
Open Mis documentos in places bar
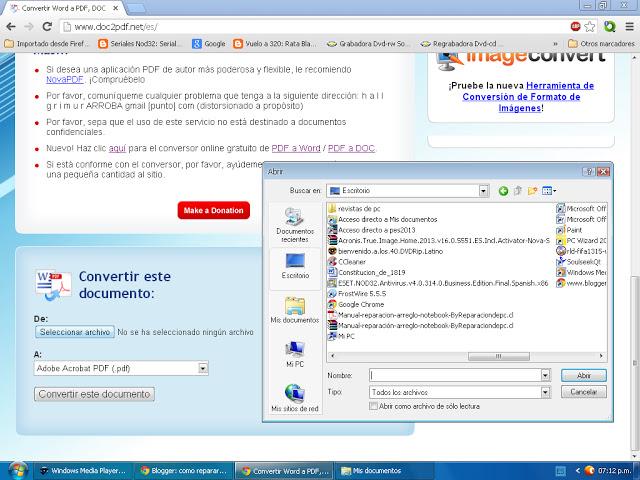point(295,310)
